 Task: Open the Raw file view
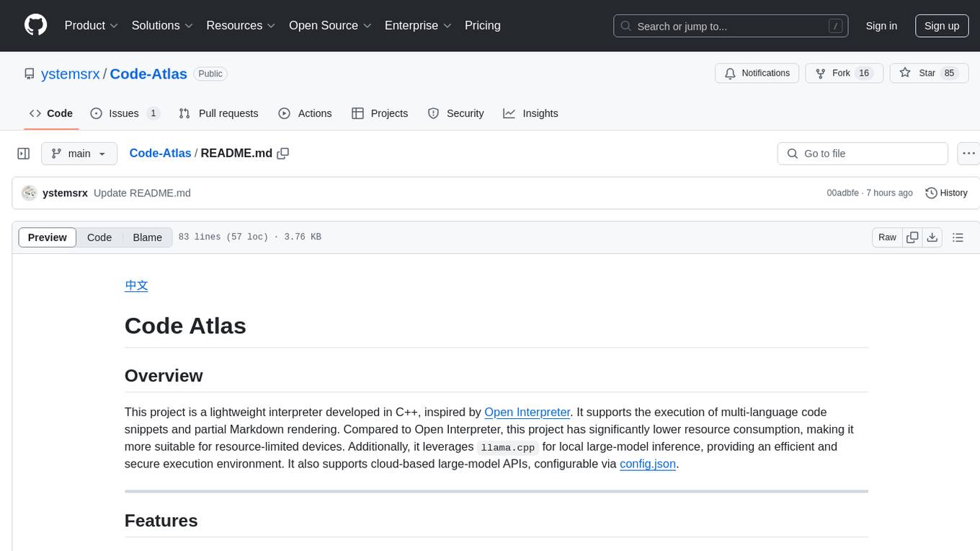pyautogui.click(x=887, y=237)
